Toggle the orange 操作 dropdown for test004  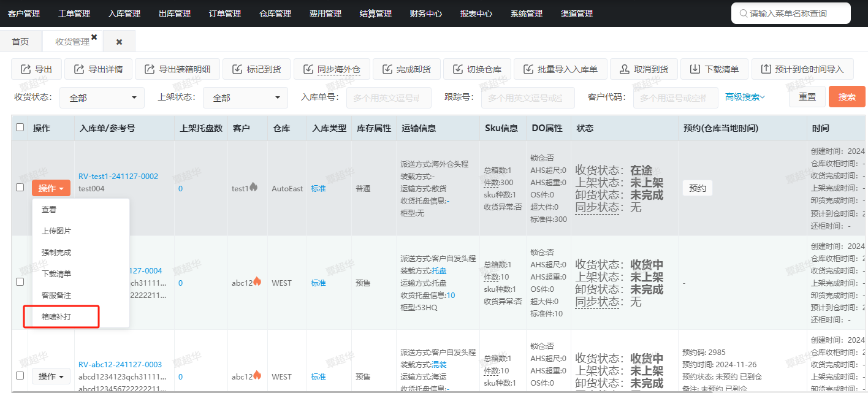(x=51, y=188)
